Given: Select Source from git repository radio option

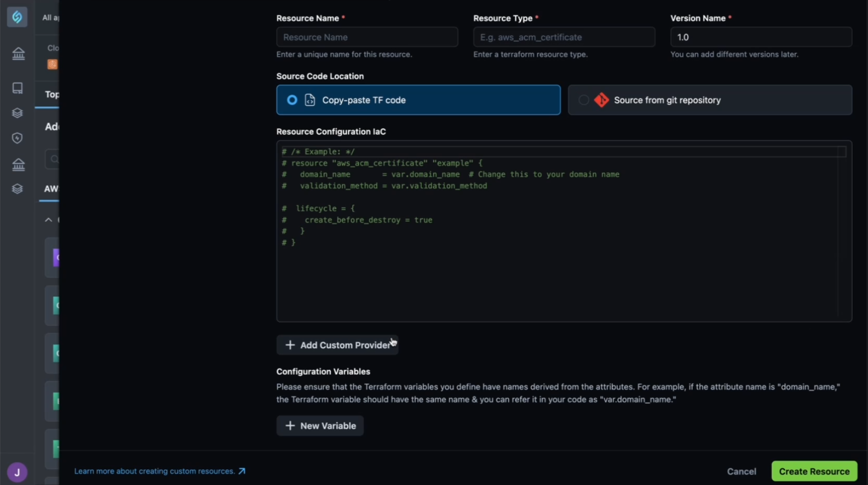Looking at the screenshot, I should pos(710,100).
